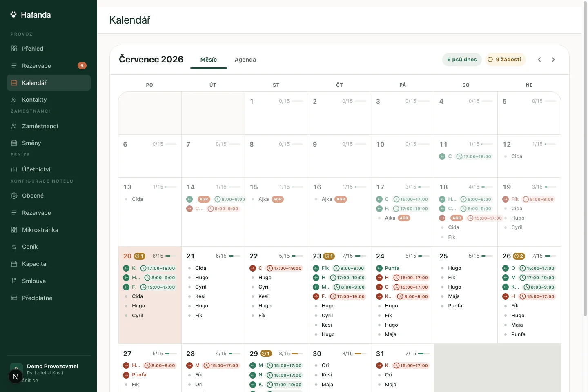Viewport: 588px width, 392px height.
Task: Click the Hafanda paw logo icon
Action: pyautogui.click(x=13, y=15)
